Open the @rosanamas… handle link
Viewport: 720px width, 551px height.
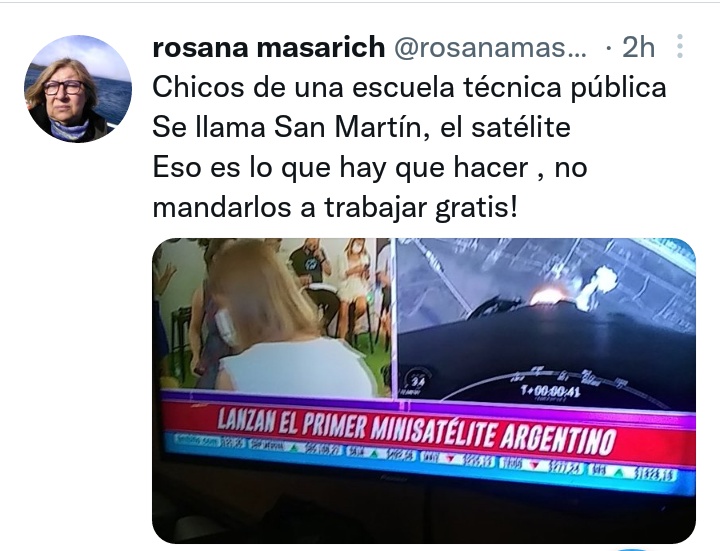(490, 47)
